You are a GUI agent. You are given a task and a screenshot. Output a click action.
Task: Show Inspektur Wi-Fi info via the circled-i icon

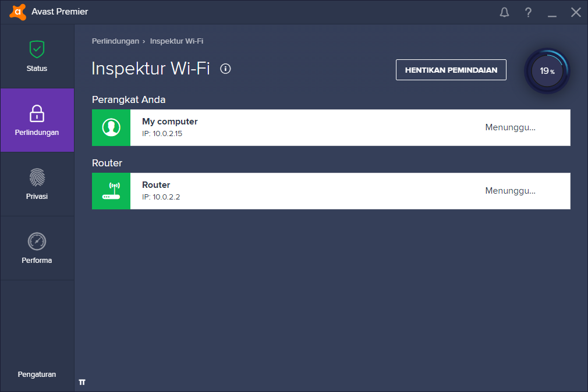tap(225, 68)
